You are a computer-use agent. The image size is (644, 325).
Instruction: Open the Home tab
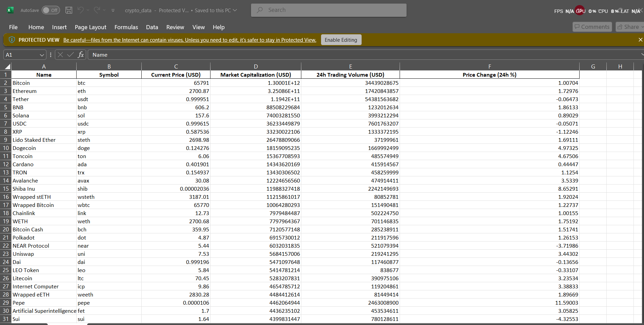point(36,27)
